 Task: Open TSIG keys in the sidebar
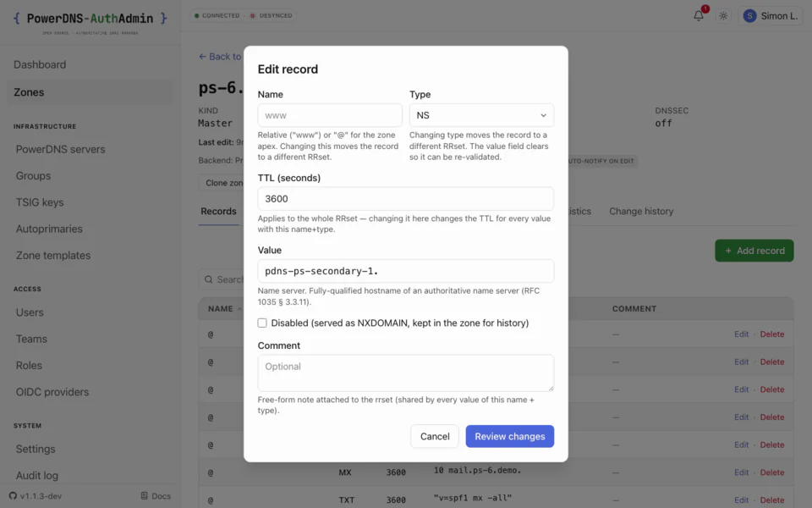click(x=40, y=202)
